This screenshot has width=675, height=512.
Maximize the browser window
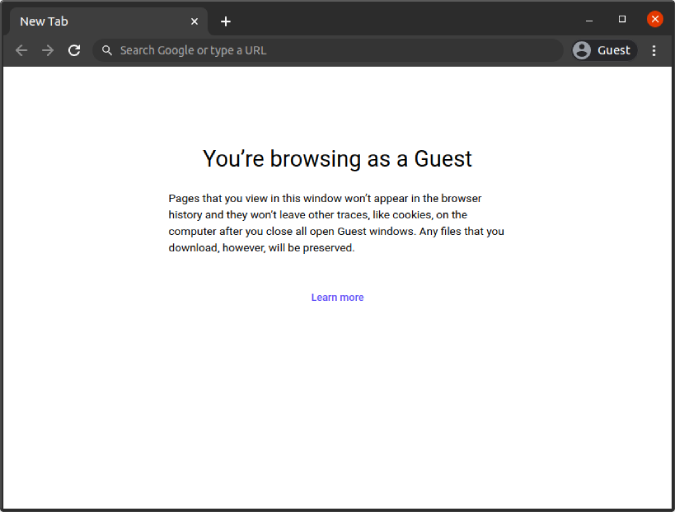click(622, 19)
